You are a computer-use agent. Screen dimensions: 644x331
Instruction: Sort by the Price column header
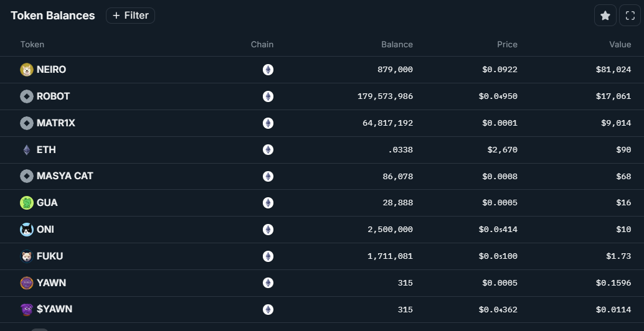click(507, 44)
